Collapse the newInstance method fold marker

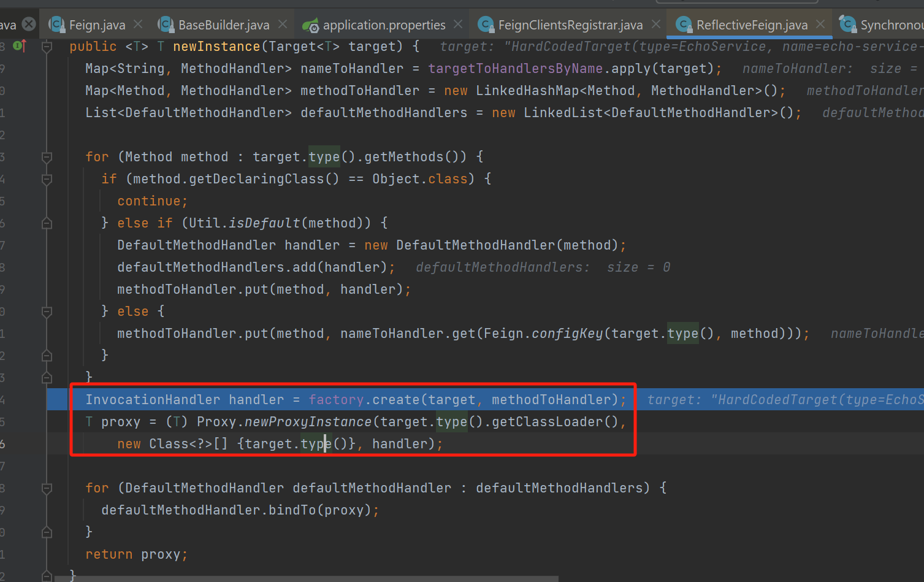click(47, 47)
